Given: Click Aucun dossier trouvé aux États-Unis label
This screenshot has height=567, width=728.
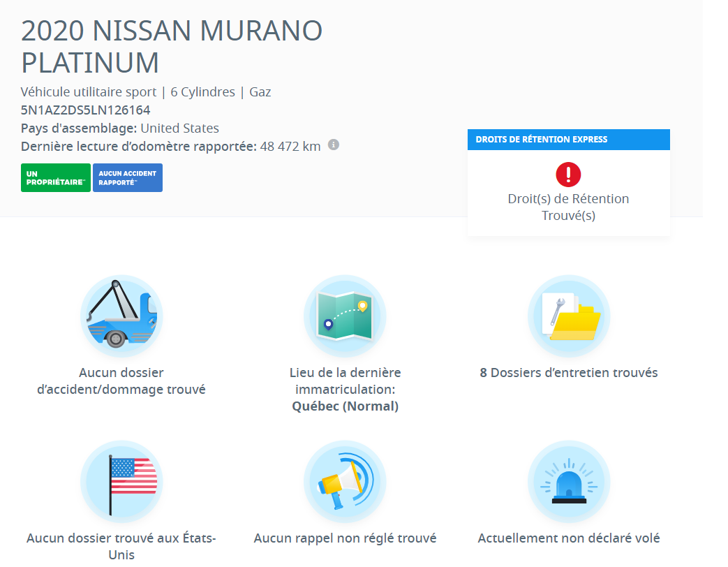Looking at the screenshot, I should click(x=121, y=546).
